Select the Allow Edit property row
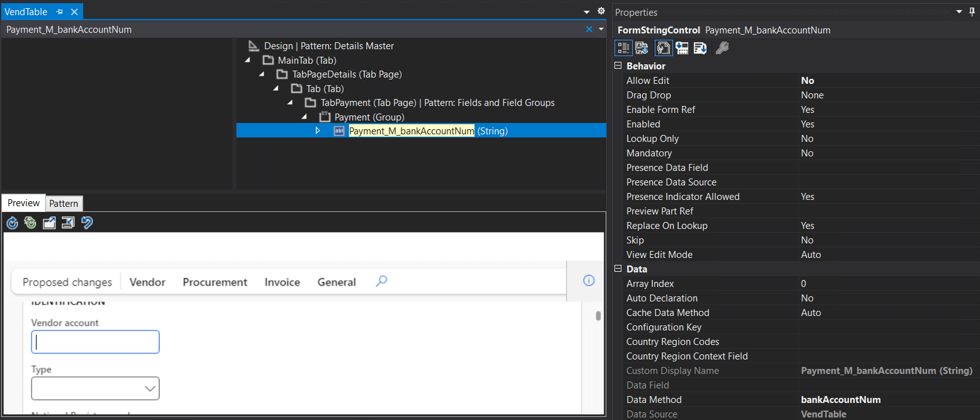The image size is (980, 420). point(796,81)
